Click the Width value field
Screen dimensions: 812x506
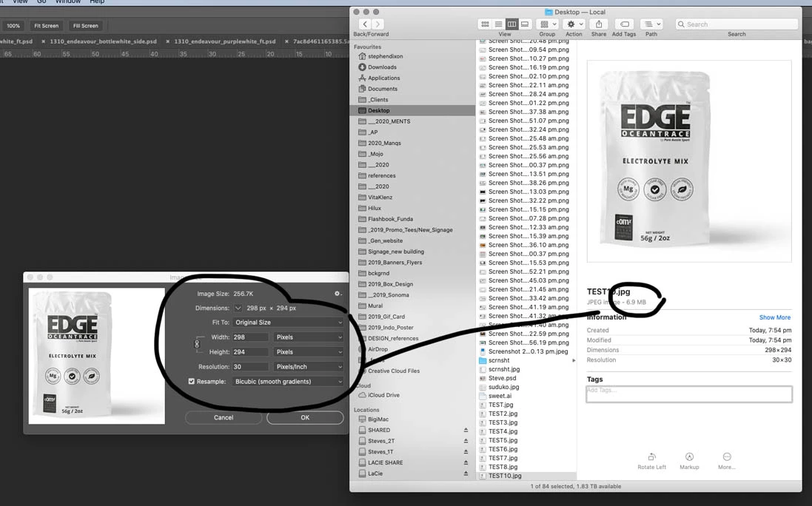tap(251, 337)
